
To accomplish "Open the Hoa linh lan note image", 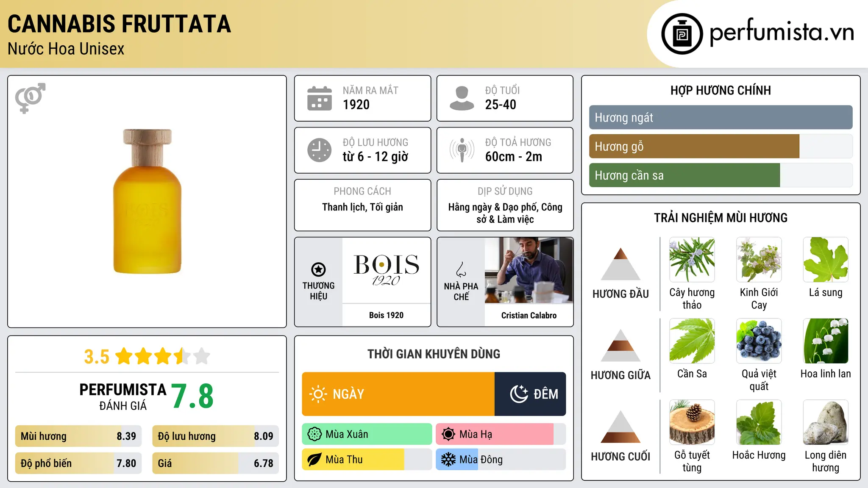I will click(x=826, y=341).
